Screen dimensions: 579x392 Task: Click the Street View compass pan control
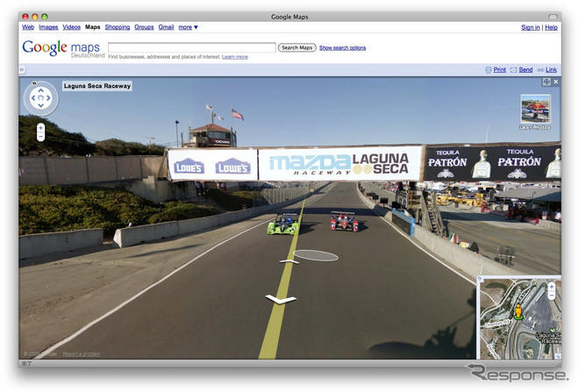pos(40,97)
